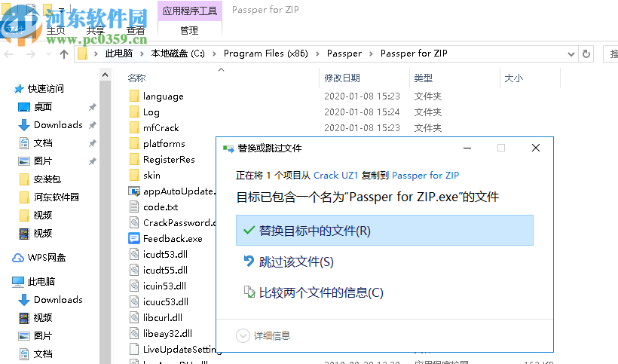This screenshot has height=364, width=618.
Task: Expand chevron after 此电脑 in breadcrumb
Action: coord(142,54)
